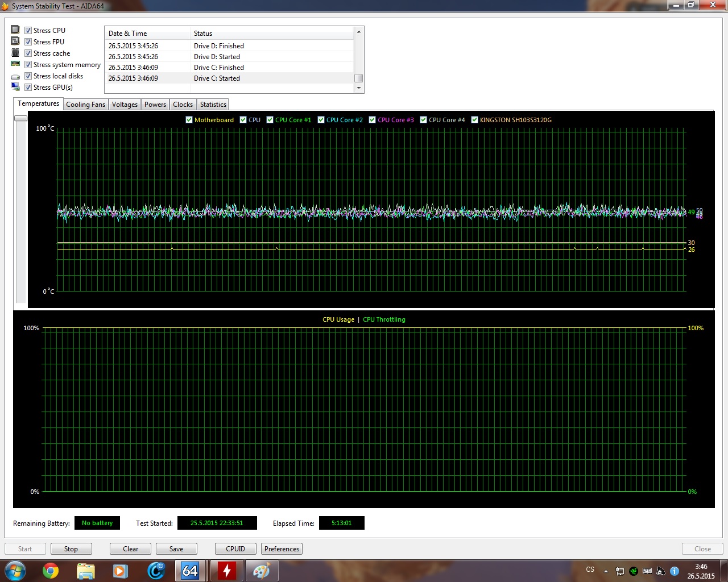Show hidden system tray icons
Image resolution: width=728 pixels, height=582 pixels.
(606, 571)
